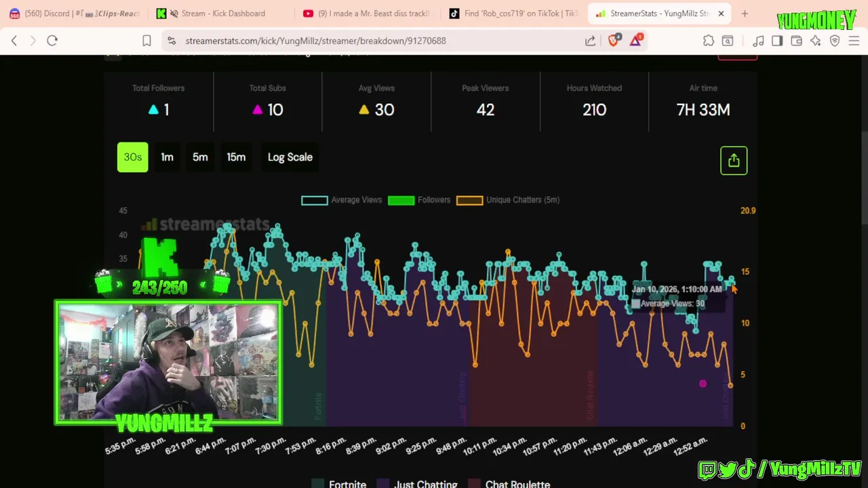Switch to the Discord tab
Screen dimensions: 868x488
[x=73, y=14]
